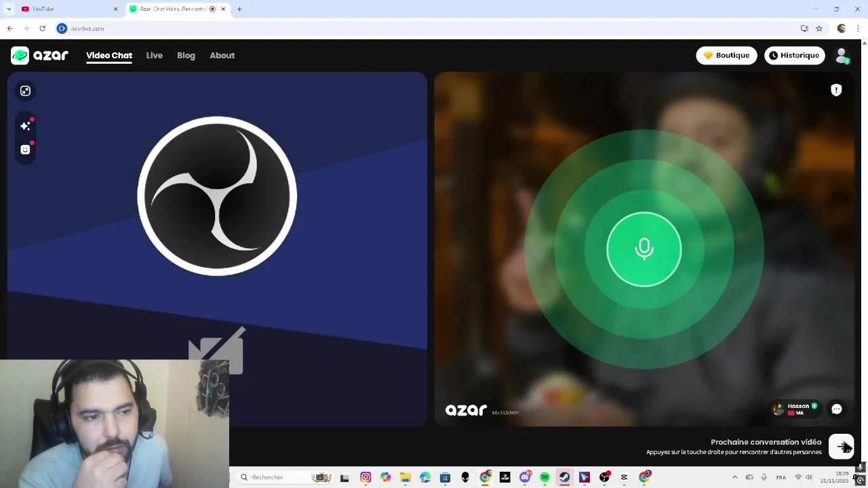868x488 pixels.
Task: Click the Azar logo in the header
Action: [39, 56]
